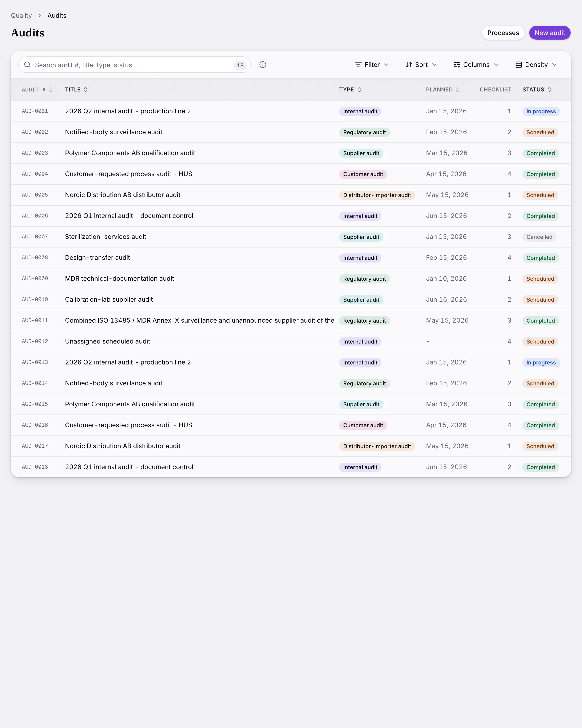Viewport: 582px width, 728px height.
Task: Open the Combined ISO 13485 audit title
Action: [199, 321]
